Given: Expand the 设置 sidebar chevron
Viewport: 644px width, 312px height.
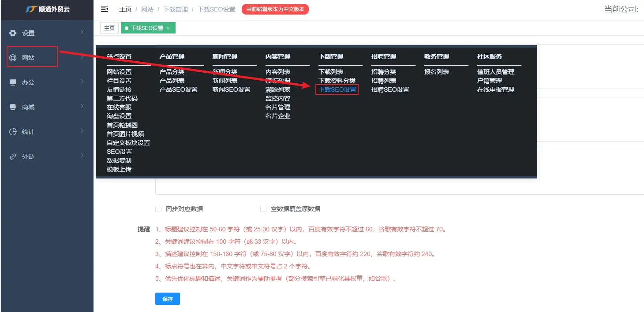Looking at the screenshot, I should click(x=82, y=32).
